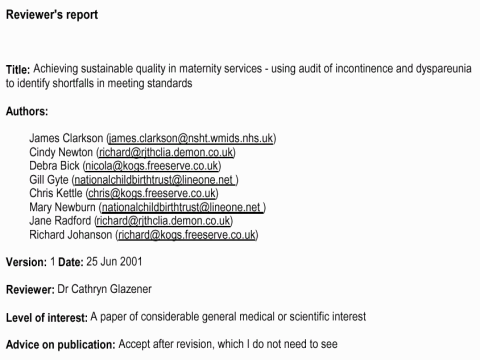Open James Clarkson's email link

click(x=191, y=138)
